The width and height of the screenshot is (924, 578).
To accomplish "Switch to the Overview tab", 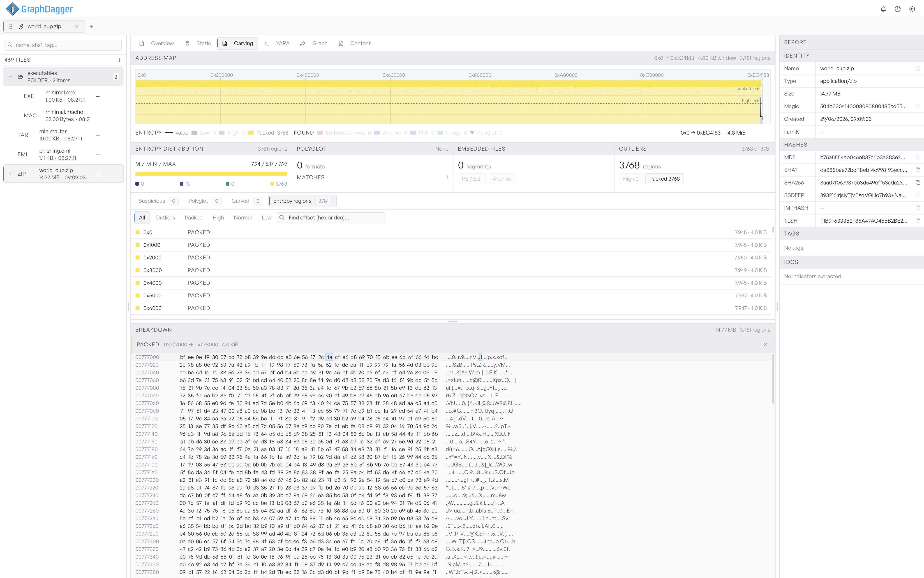I will 157,43.
